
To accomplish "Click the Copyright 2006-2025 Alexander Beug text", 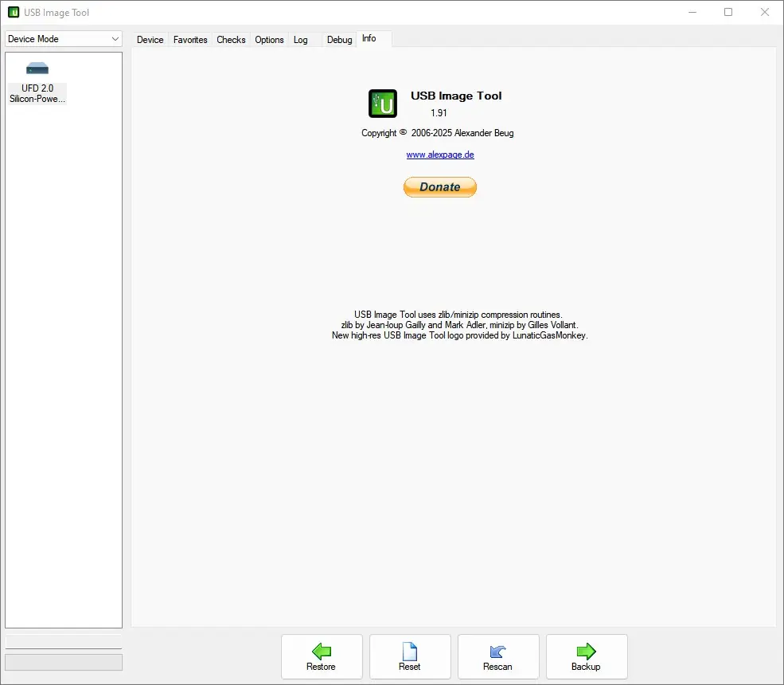I will [438, 133].
